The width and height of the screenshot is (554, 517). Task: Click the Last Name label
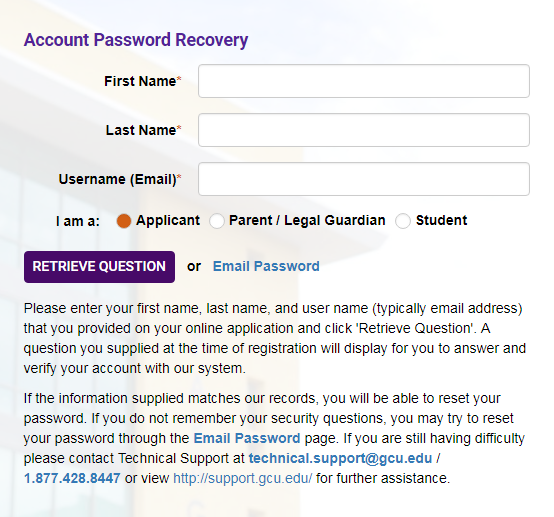tap(143, 130)
